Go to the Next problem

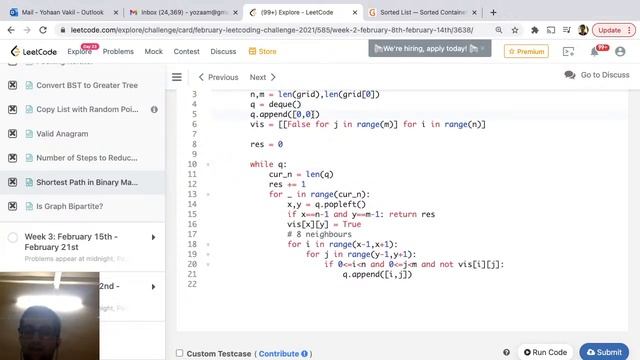pos(263,77)
